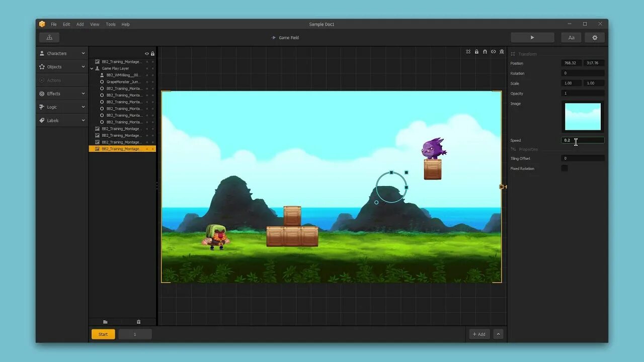Expand the Effects section chevron

coord(83,94)
